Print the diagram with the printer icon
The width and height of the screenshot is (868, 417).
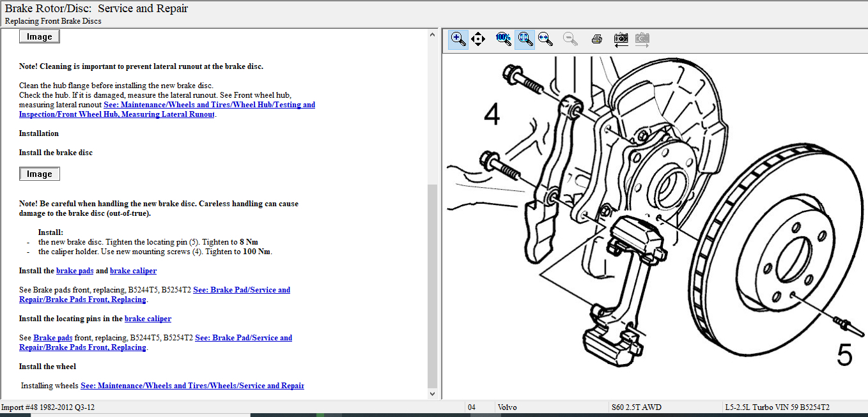[x=597, y=39]
